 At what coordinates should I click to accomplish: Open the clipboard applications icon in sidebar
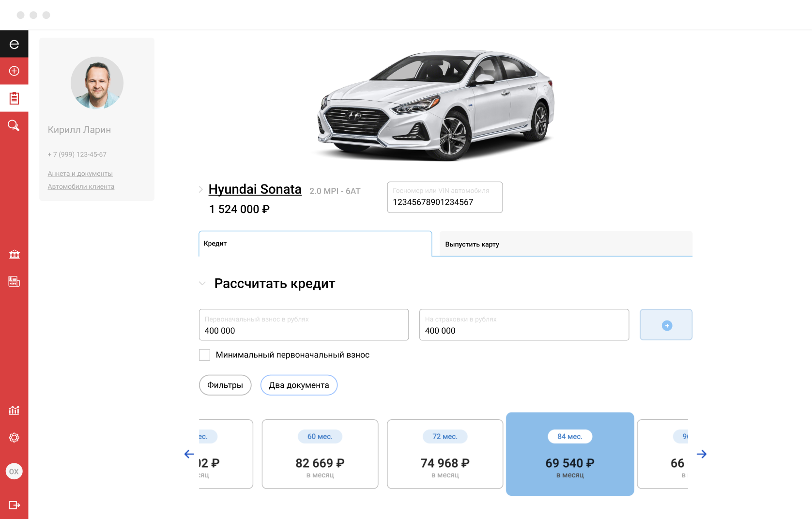click(14, 98)
